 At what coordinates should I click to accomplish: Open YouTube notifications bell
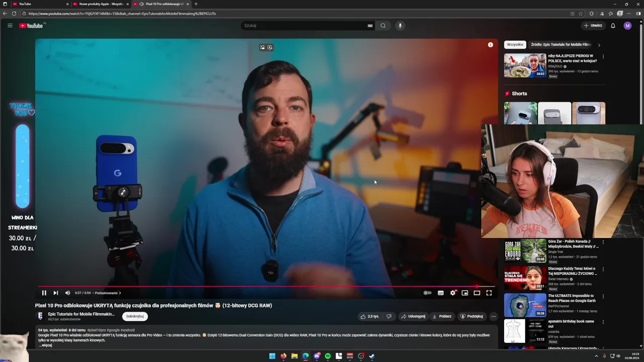point(613,26)
